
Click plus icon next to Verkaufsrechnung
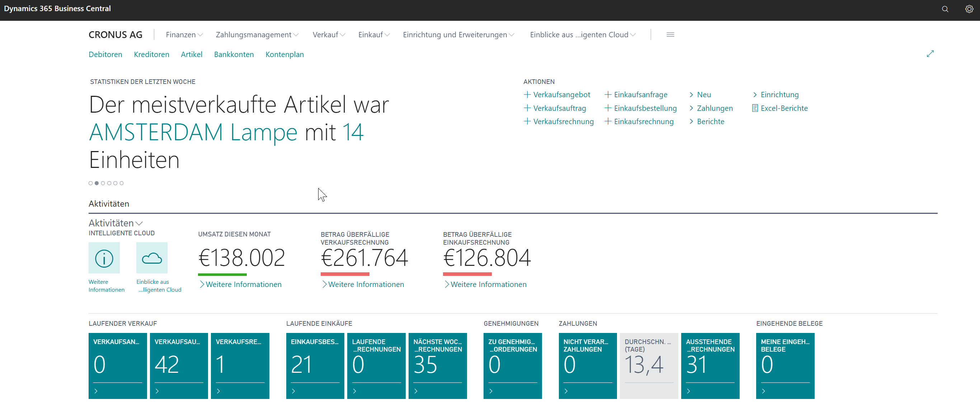(527, 121)
